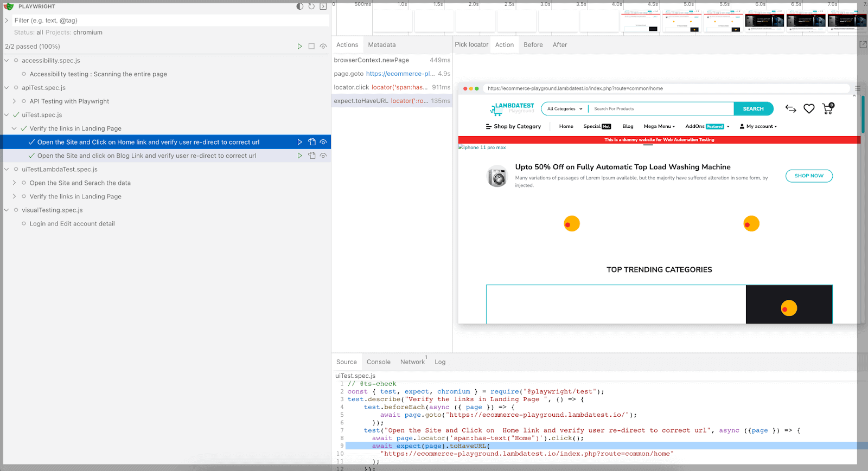This screenshot has height=471, width=868.
Task: Open the Shop by Category menu
Action: (x=513, y=126)
